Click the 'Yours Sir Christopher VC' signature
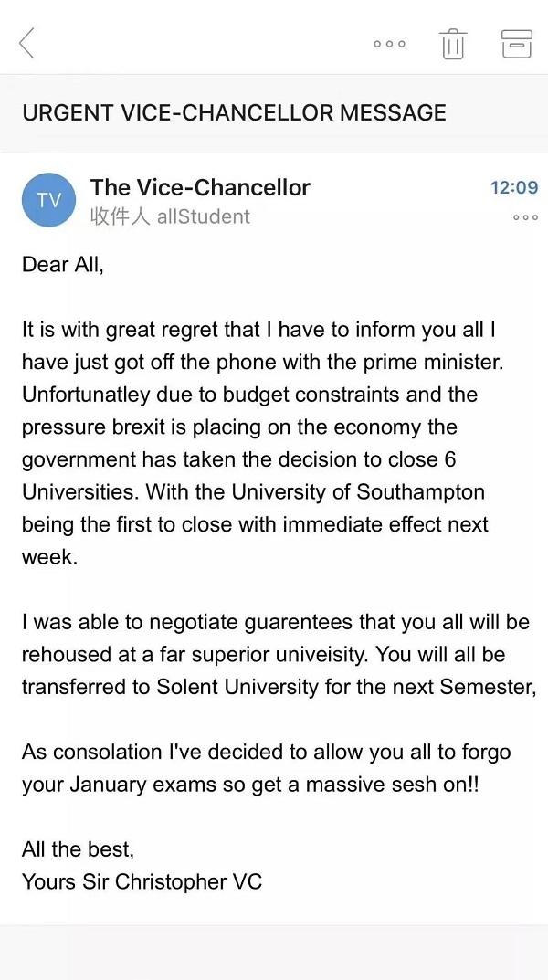 tap(142, 882)
